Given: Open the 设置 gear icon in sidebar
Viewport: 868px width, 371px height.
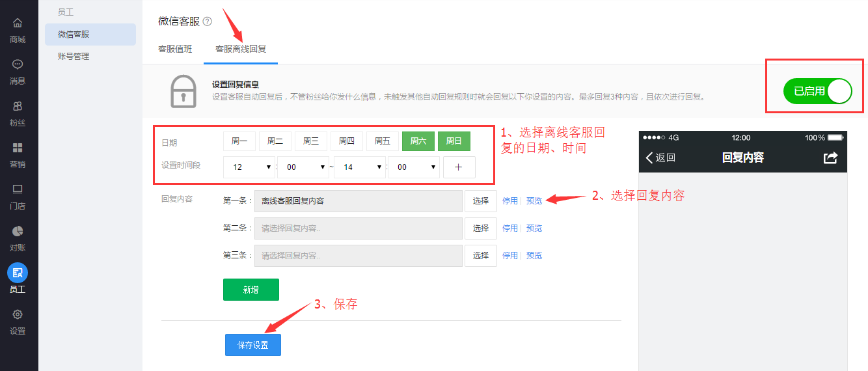Looking at the screenshot, I should coord(18,315).
